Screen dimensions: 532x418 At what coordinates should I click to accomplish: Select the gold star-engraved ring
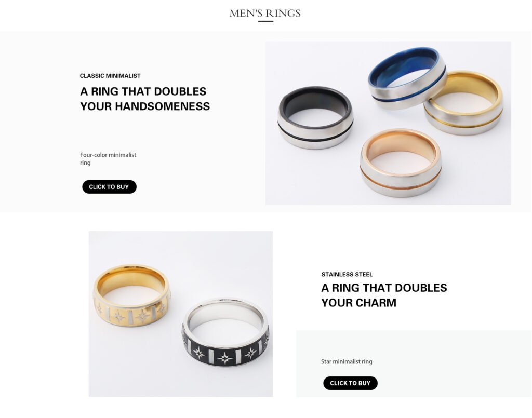tap(131, 295)
